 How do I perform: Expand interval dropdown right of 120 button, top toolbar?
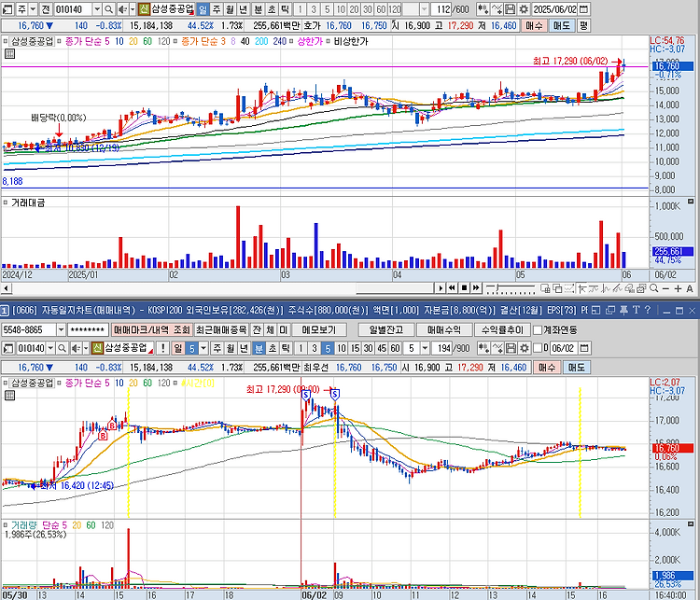[x=424, y=9]
